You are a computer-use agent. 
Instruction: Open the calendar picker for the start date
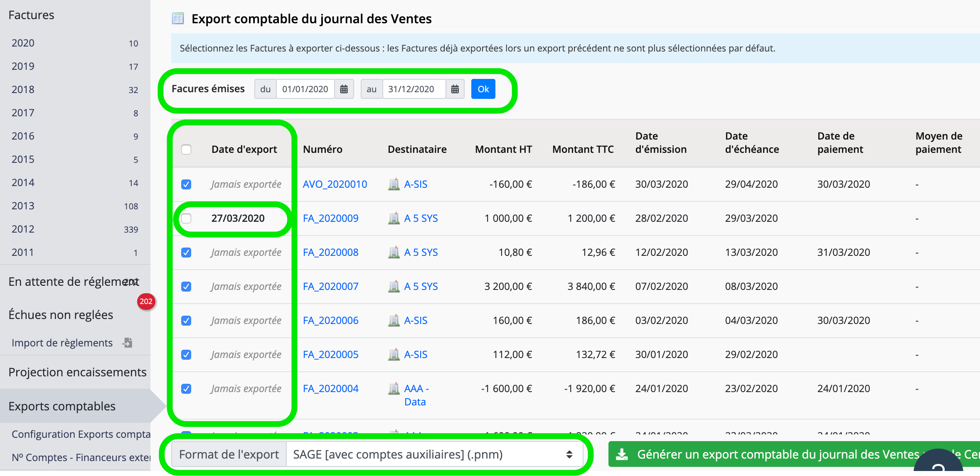point(344,88)
